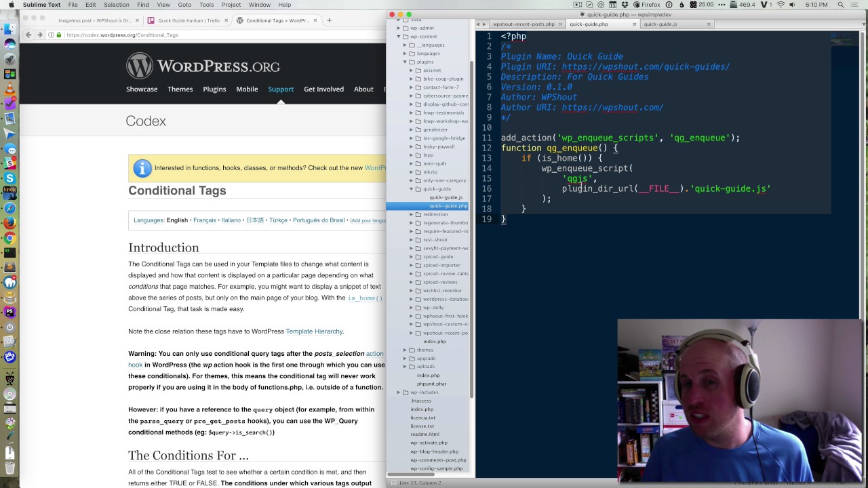Open Showcase in WordPress nav
The width and height of the screenshot is (868, 488).
coord(142,89)
